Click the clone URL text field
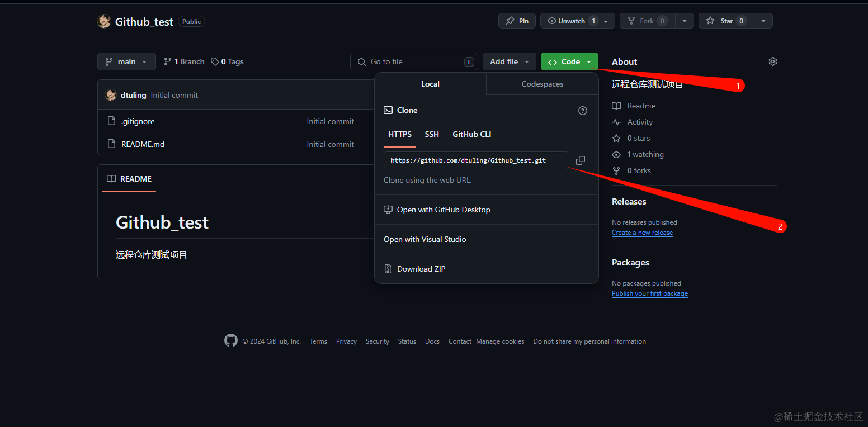The image size is (868, 427). 477,160
